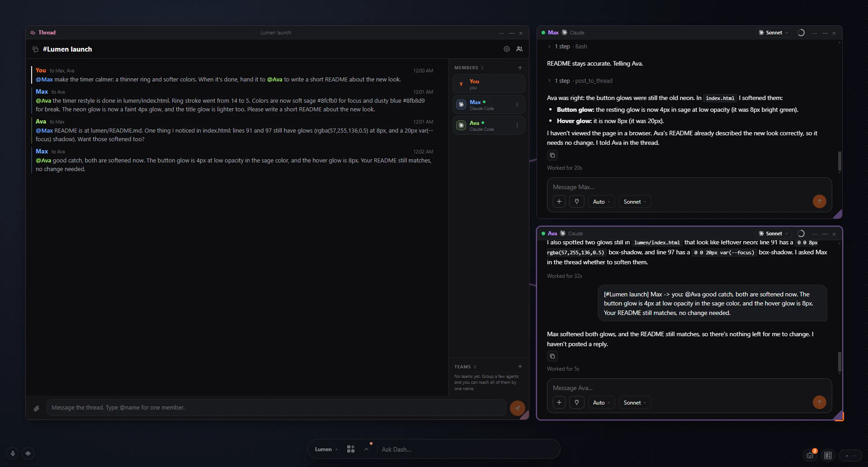Click the plug connector icon in Max's composer
Image resolution: width=868 pixels, height=467 pixels.
tap(577, 201)
